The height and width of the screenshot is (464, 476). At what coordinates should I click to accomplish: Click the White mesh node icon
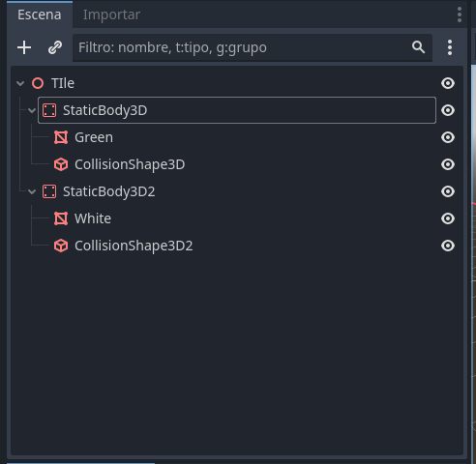pos(61,218)
